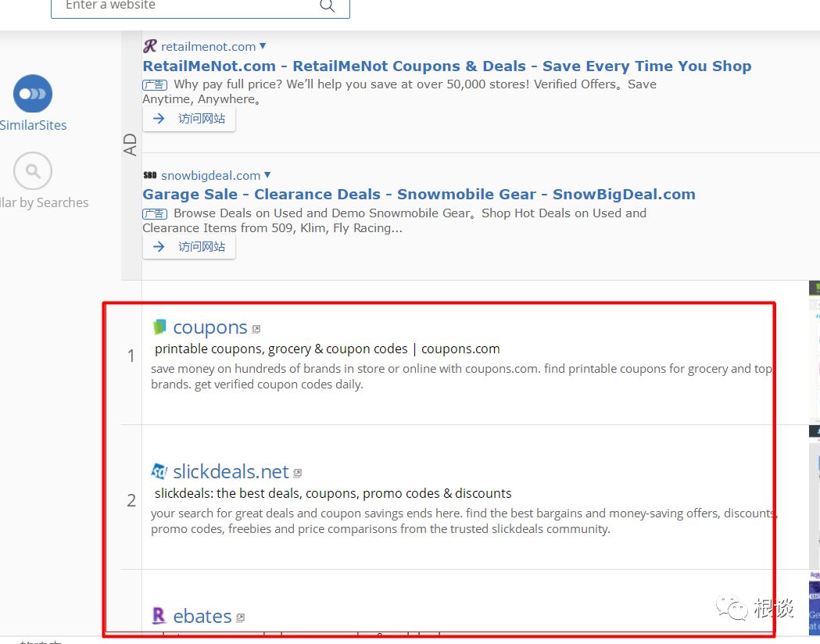Open Garage Sale Clearance Deals ad headline

[x=419, y=195]
